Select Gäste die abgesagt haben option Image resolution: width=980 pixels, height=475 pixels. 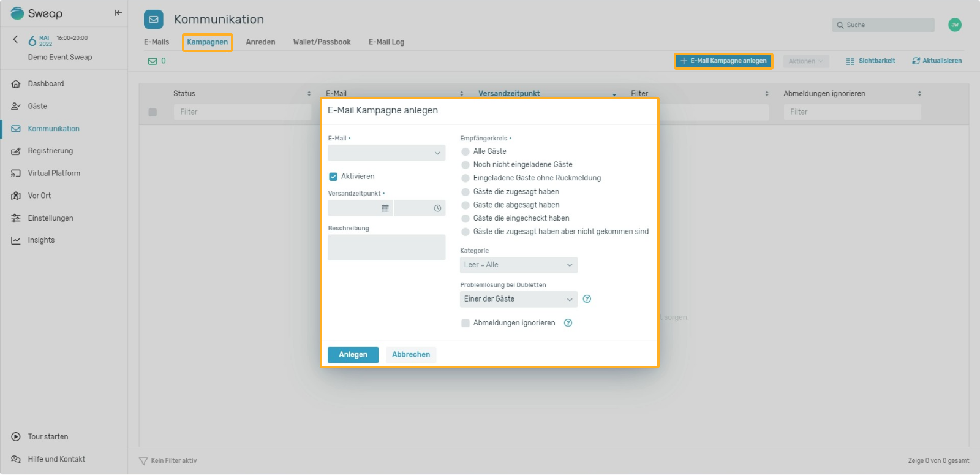[x=466, y=205]
